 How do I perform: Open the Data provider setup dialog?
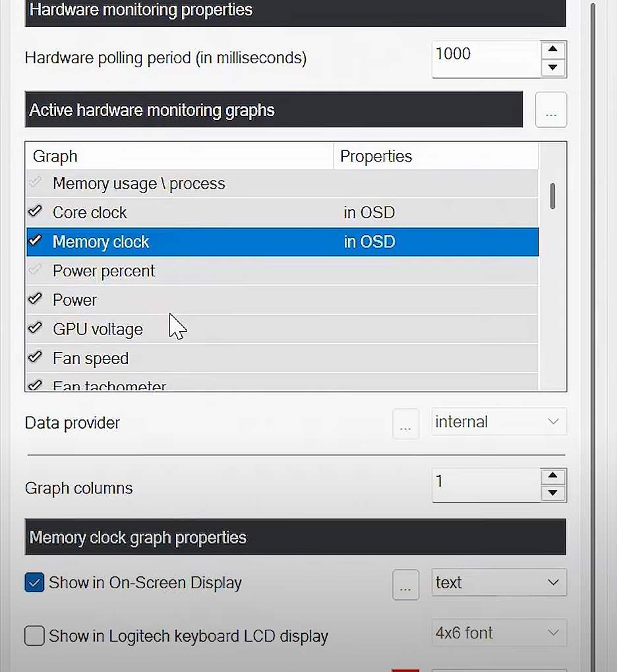click(405, 424)
